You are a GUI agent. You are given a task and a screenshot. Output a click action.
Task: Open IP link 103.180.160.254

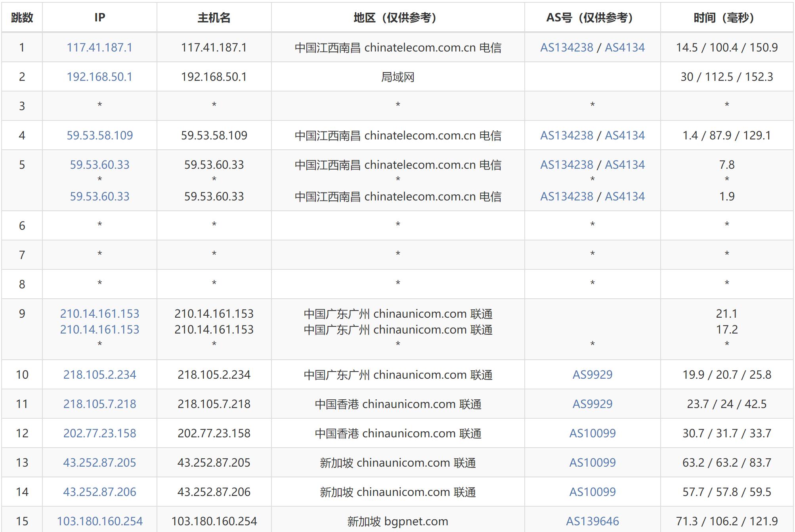point(99,521)
